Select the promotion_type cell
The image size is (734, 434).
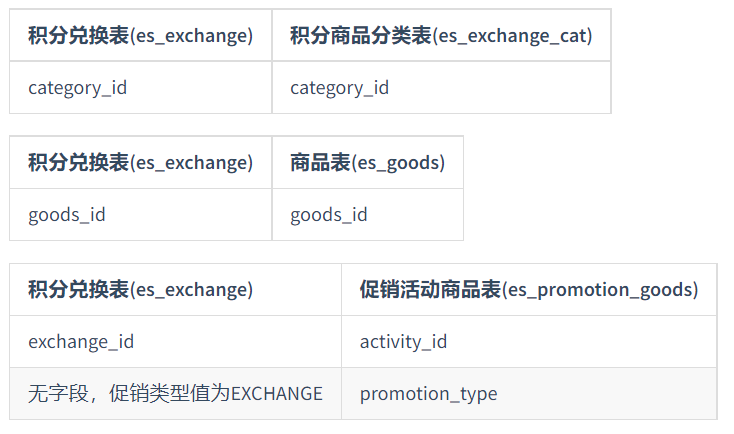pos(529,394)
